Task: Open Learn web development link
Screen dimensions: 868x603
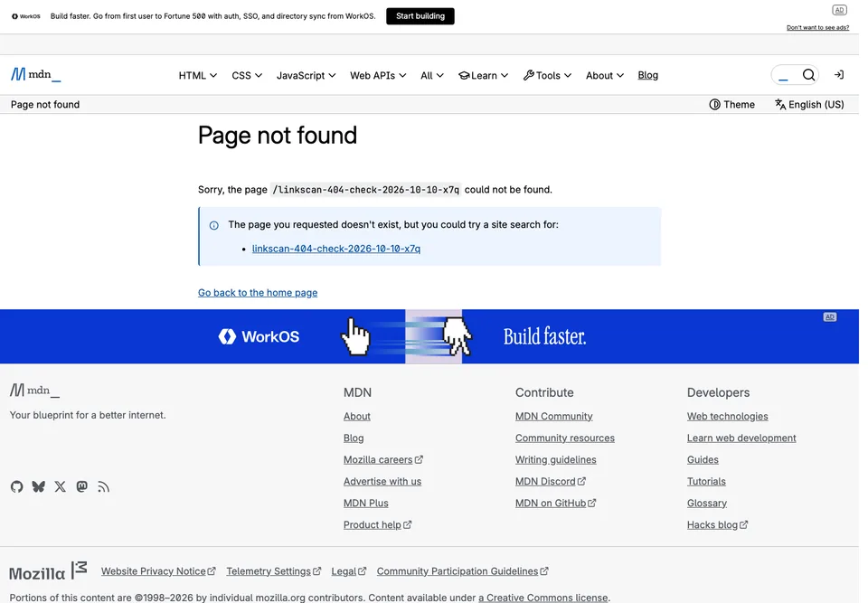Action: (x=741, y=438)
